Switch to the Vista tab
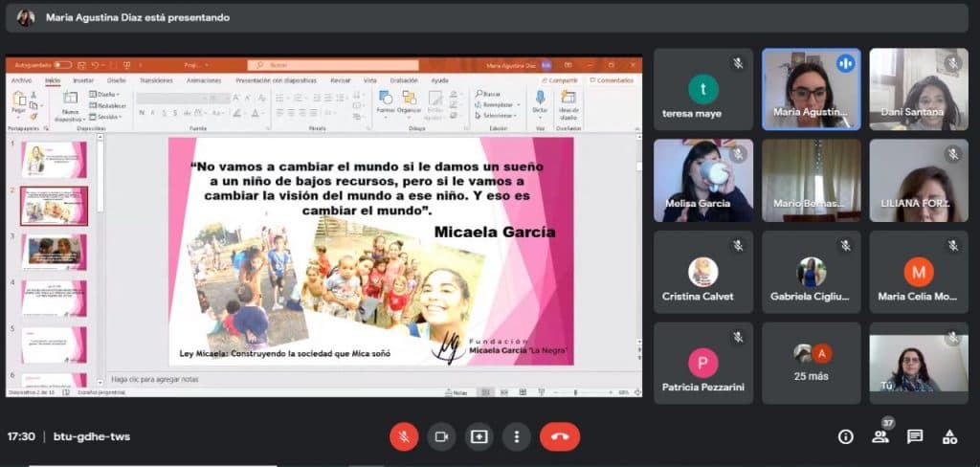 click(370, 80)
